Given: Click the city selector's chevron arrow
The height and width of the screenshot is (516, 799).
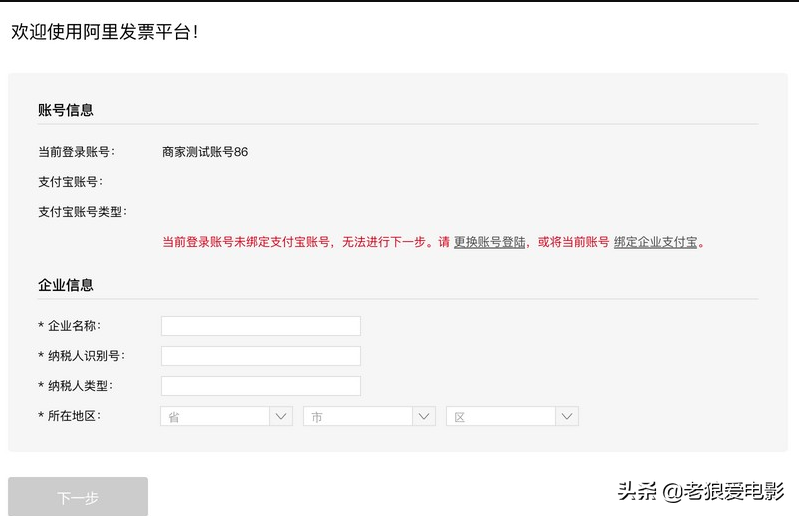Looking at the screenshot, I should (x=424, y=417).
